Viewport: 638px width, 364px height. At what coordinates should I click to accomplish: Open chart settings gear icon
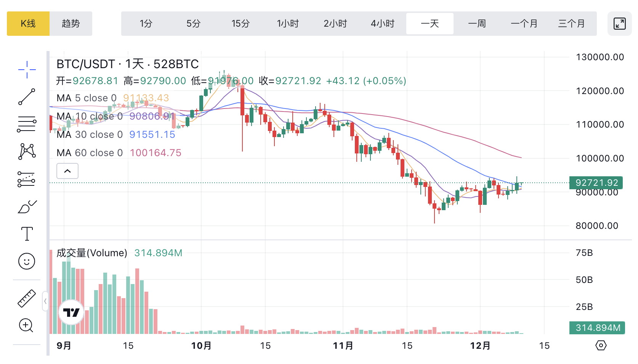tap(601, 346)
